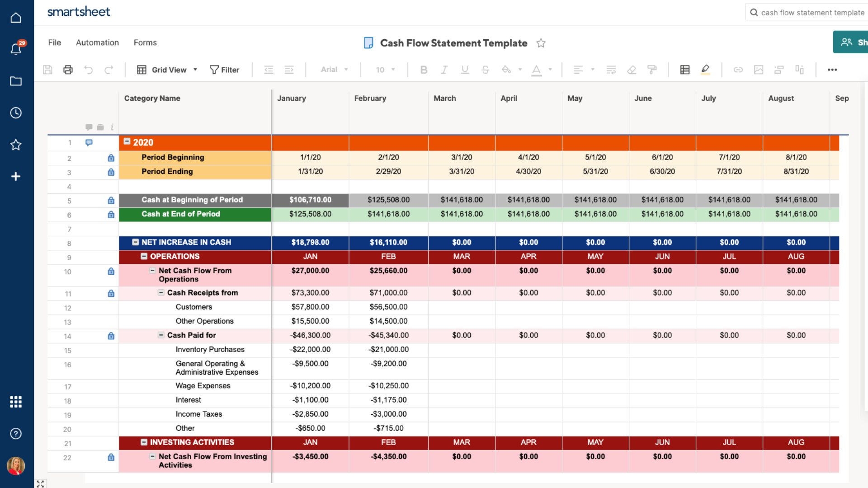
Task: Click the search field with cash flow statement template
Action: point(807,12)
